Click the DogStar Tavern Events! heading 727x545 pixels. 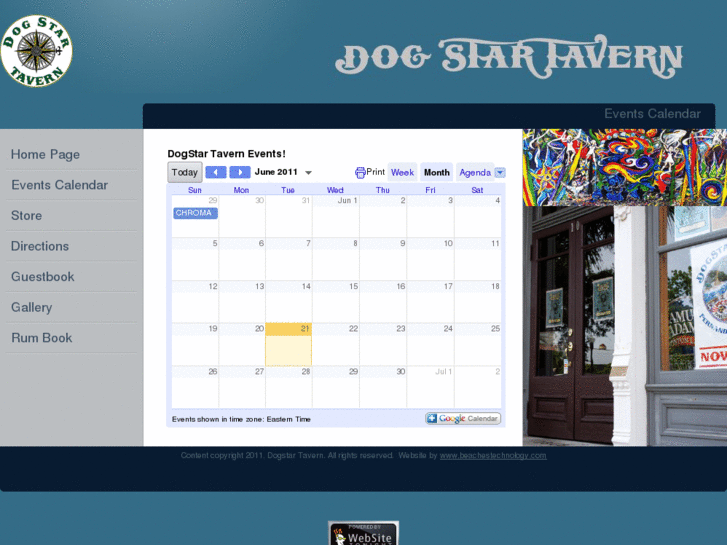pos(226,154)
